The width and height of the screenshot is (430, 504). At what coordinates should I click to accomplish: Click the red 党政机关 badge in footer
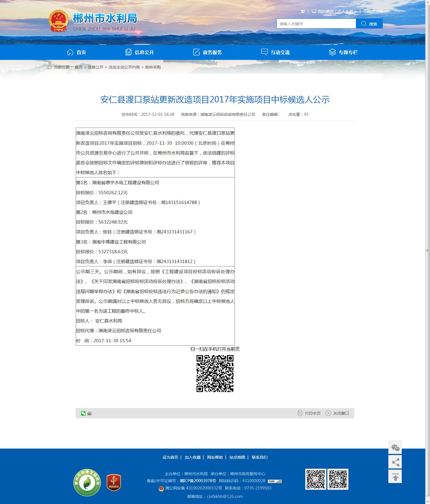pos(114,483)
